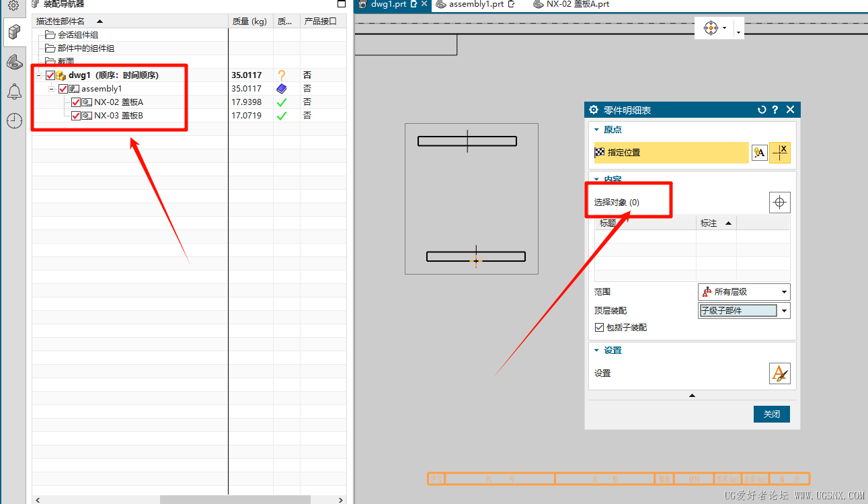The height and width of the screenshot is (504, 868).
Task: Click the 标题 table column header
Action: (645, 223)
